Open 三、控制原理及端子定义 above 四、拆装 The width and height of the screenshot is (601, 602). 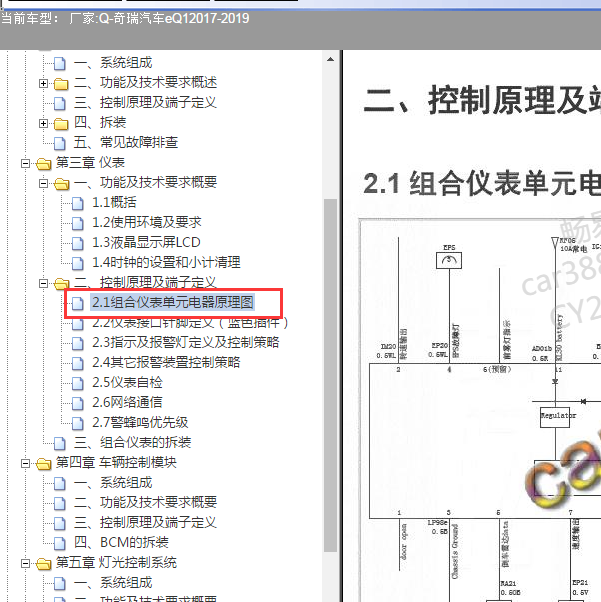(145, 103)
